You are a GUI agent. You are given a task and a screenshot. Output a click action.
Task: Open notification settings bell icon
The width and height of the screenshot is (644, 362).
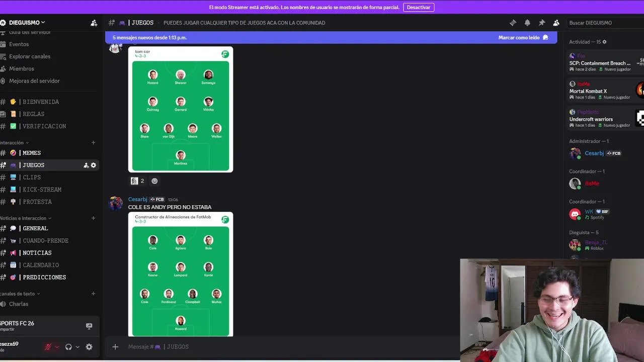[527, 23]
